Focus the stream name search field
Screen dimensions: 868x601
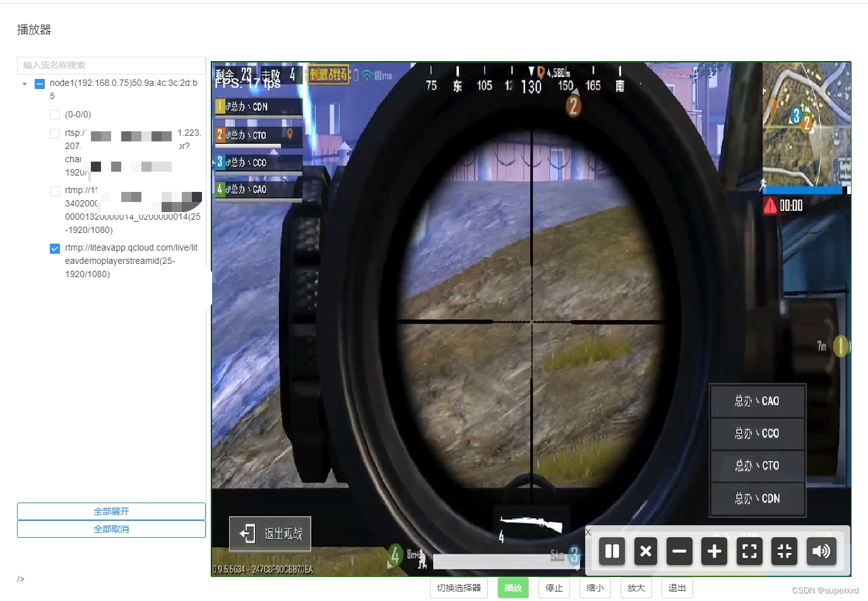click(111, 65)
